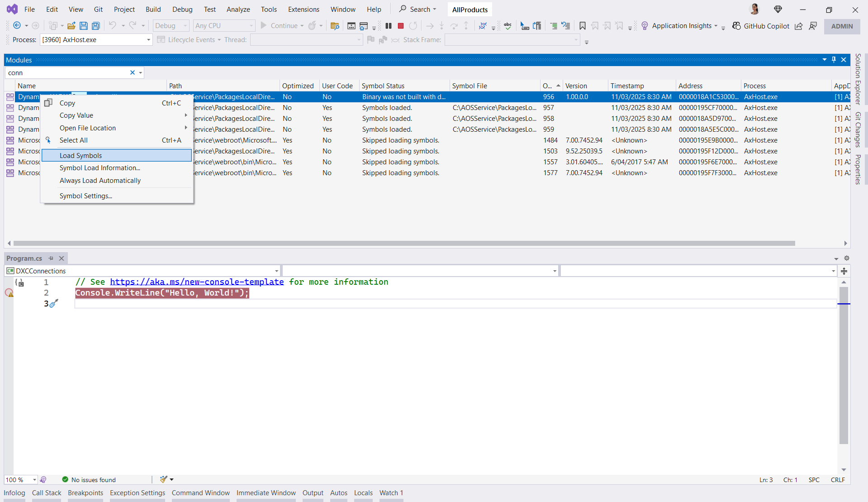Click the split editor icon above scrollbar
This screenshot has height=502, width=868.
844,271
